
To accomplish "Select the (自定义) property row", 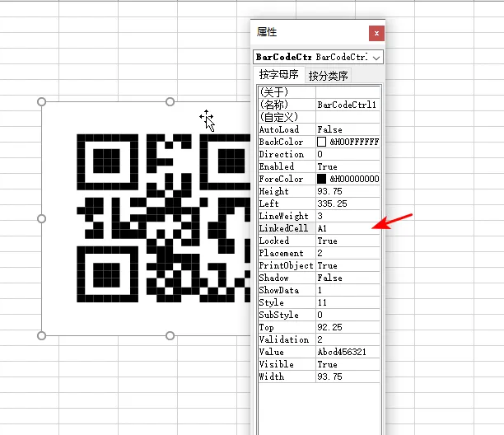I will [320, 117].
